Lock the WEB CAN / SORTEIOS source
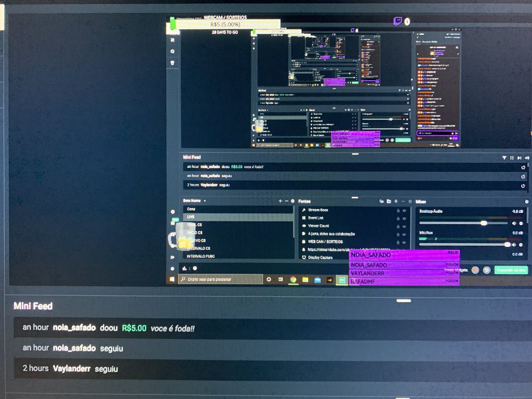The width and height of the screenshot is (532, 399). 398,242
